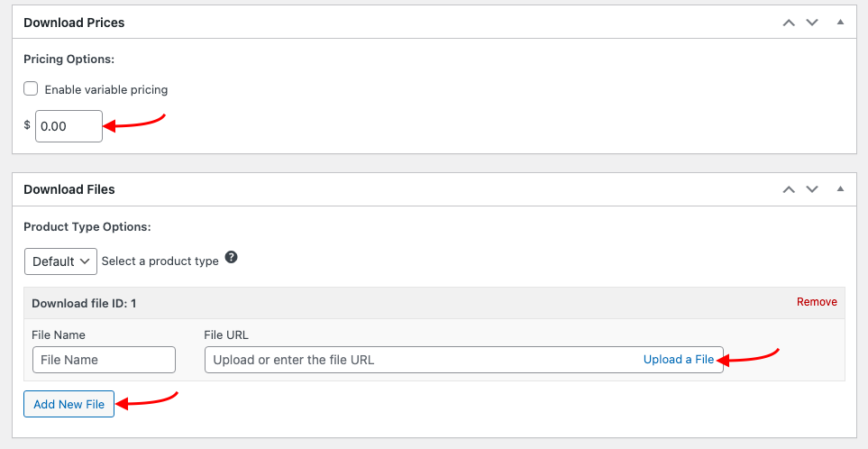Click the Download Prices panel title
Screen dimensions: 868x449
pos(74,23)
